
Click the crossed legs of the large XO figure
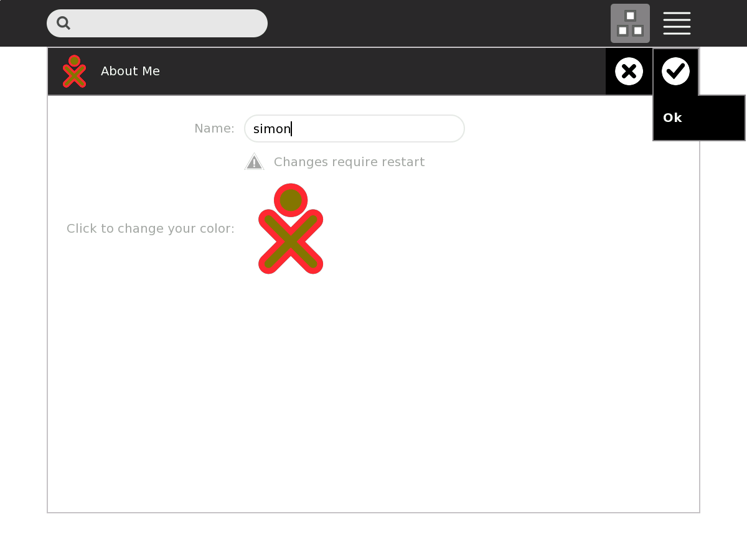[291, 243]
